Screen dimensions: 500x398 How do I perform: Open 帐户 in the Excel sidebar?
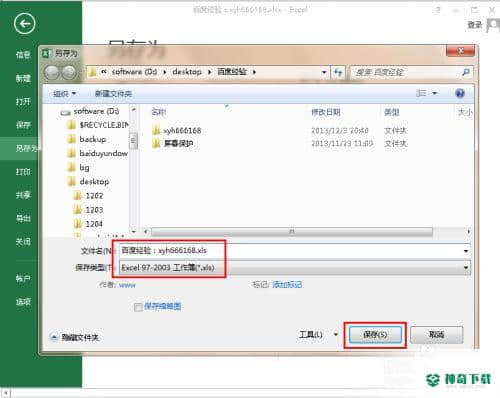point(23,278)
